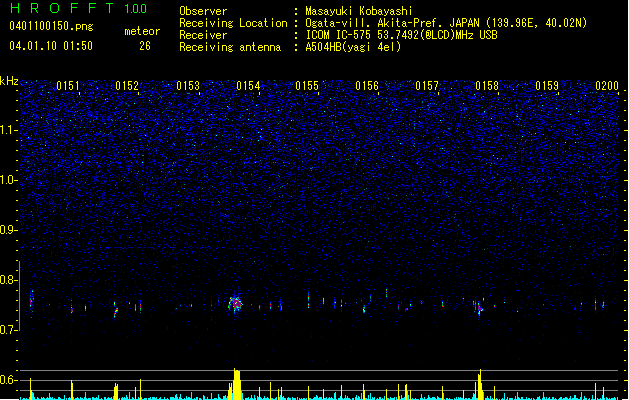Select the file name 0401100150.png
The image size is (629, 400).
pyautogui.click(x=51, y=26)
